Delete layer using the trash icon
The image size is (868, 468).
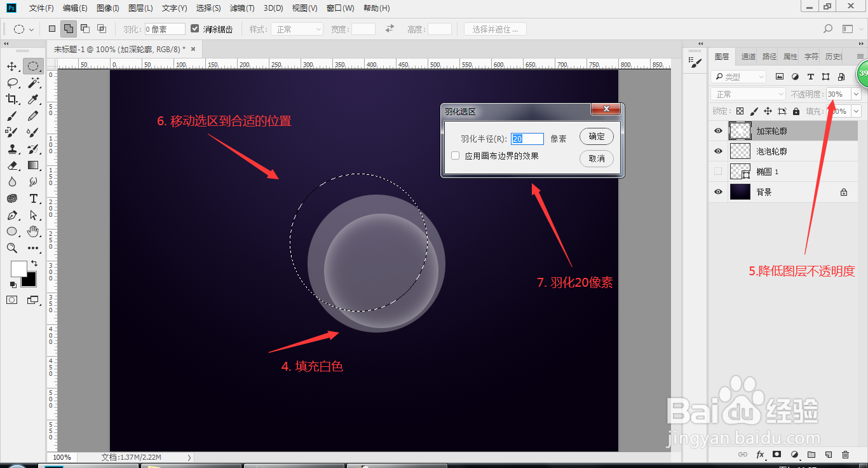[845, 455]
